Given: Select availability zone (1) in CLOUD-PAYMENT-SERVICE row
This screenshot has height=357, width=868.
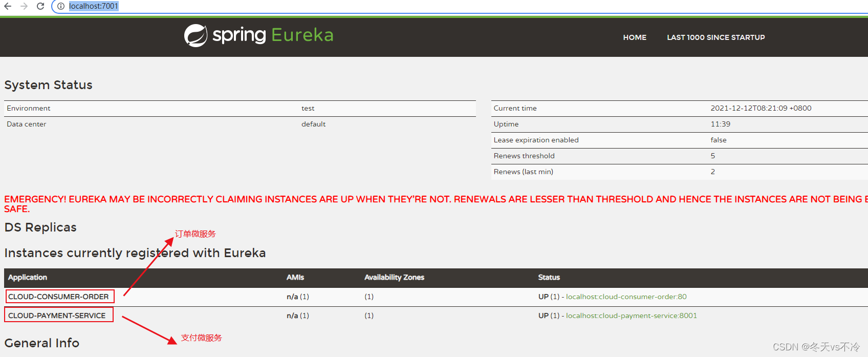Looking at the screenshot, I should [369, 316].
